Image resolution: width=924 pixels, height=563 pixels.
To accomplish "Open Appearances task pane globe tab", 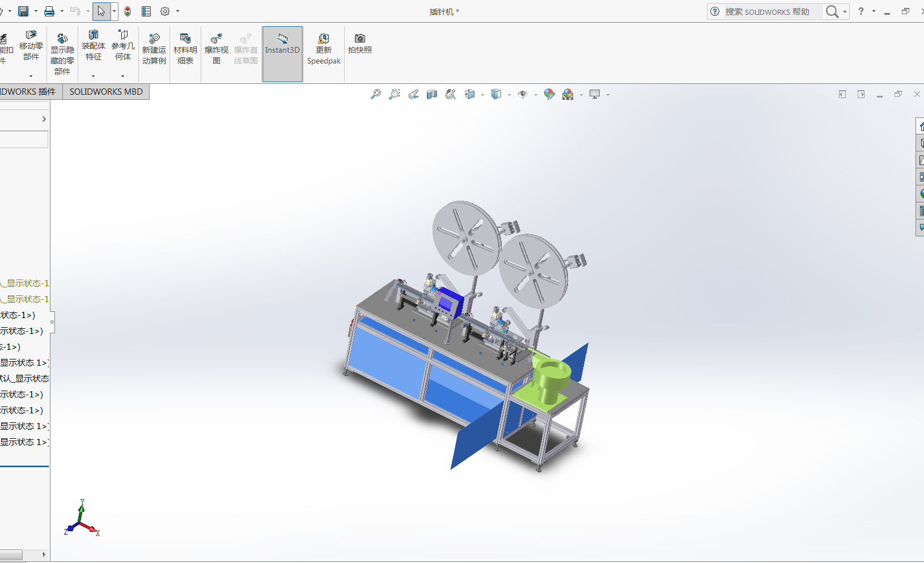I will tap(921, 194).
